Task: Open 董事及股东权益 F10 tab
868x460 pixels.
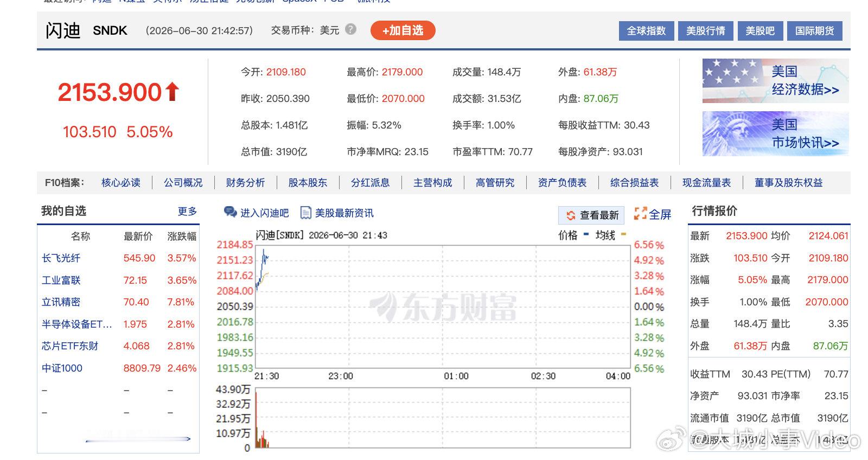Action: [788, 183]
